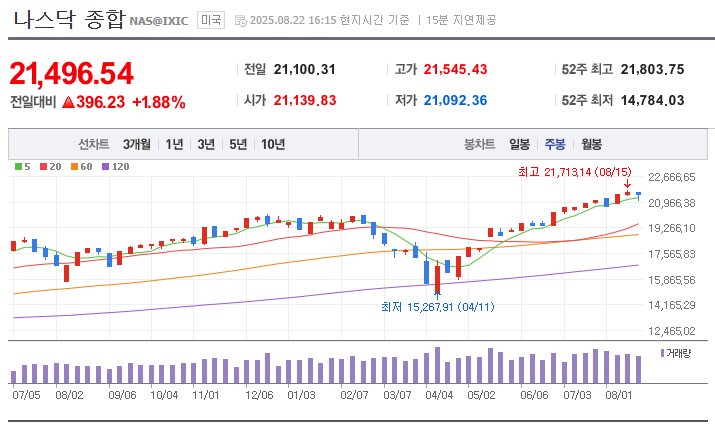The height and width of the screenshot is (430, 715).
Task: Click the current price 21,496.54
Action: pyautogui.click(x=72, y=73)
